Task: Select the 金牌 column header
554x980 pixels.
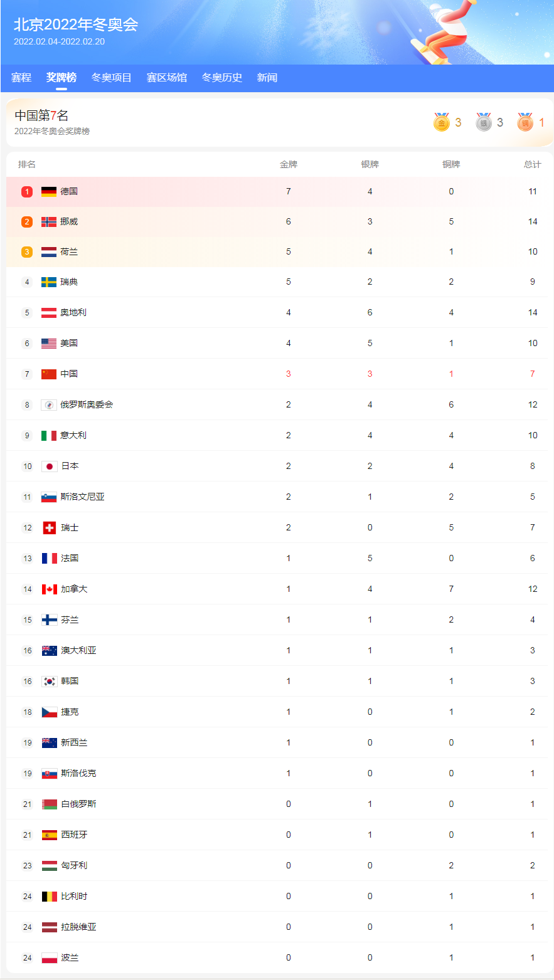Action: [x=289, y=165]
